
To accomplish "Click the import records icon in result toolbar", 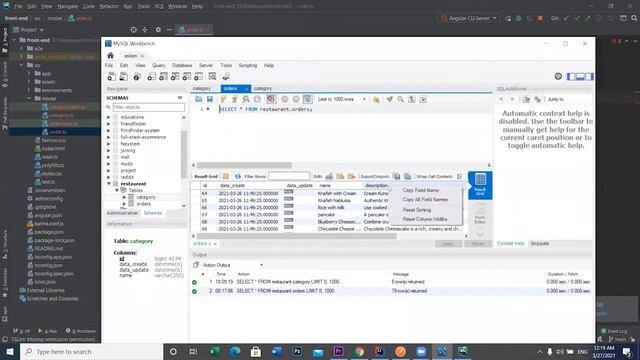I will pos(408,176).
